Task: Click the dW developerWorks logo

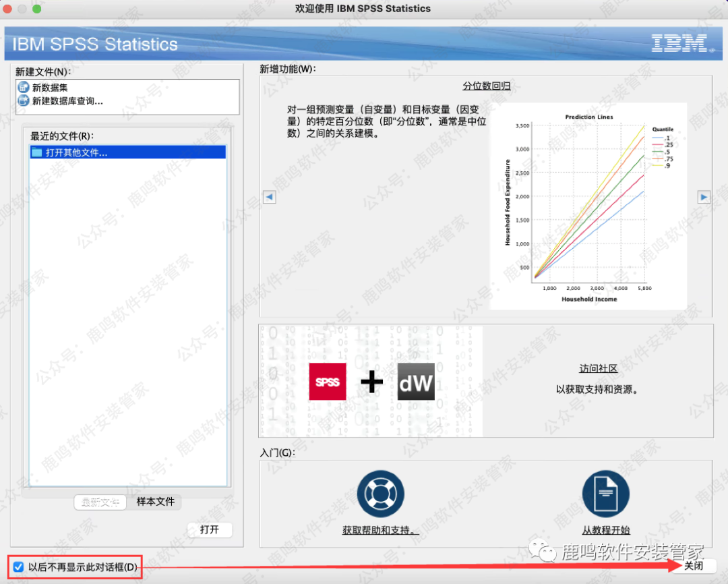Action: [x=416, y=382]
